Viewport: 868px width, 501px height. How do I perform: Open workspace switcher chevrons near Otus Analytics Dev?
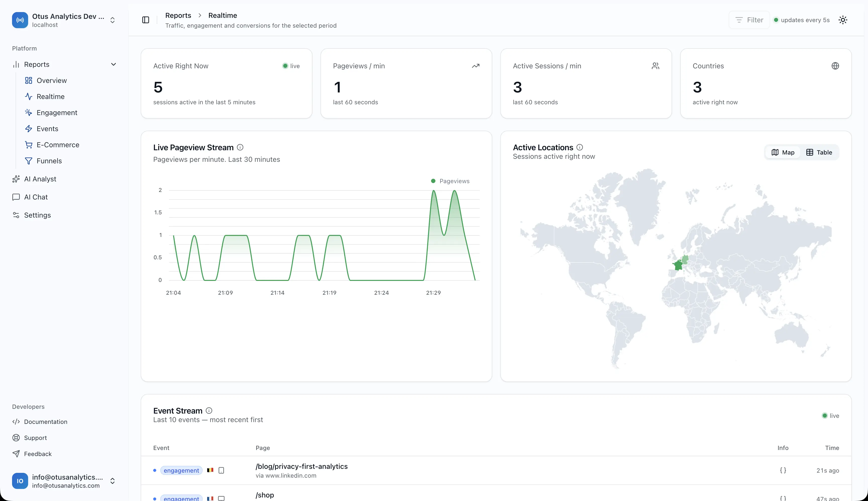(113, 20)
